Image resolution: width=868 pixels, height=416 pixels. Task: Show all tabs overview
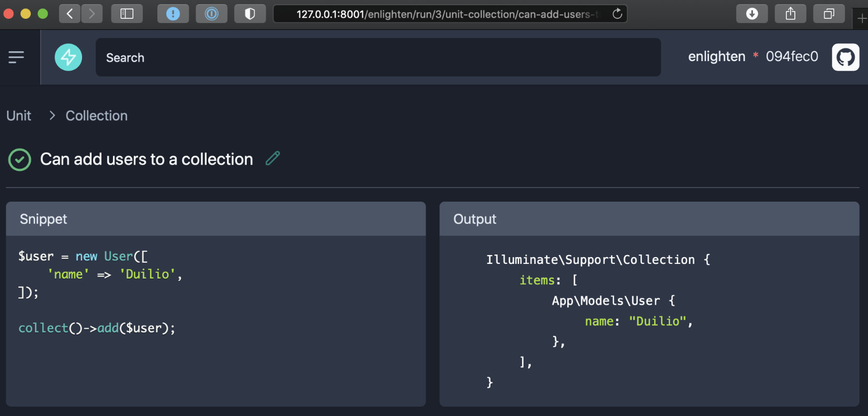pos(829,14)
